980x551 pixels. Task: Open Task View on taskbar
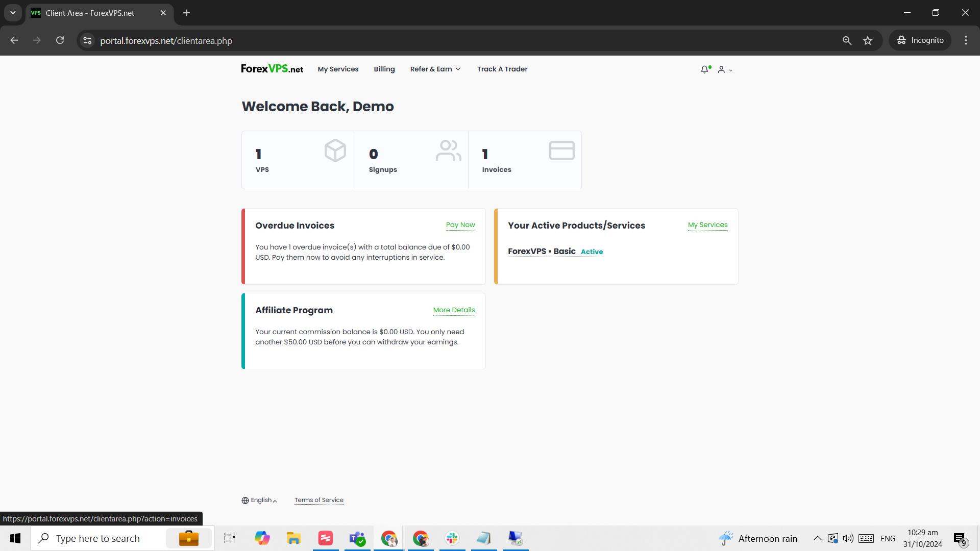tap(230, 538)
